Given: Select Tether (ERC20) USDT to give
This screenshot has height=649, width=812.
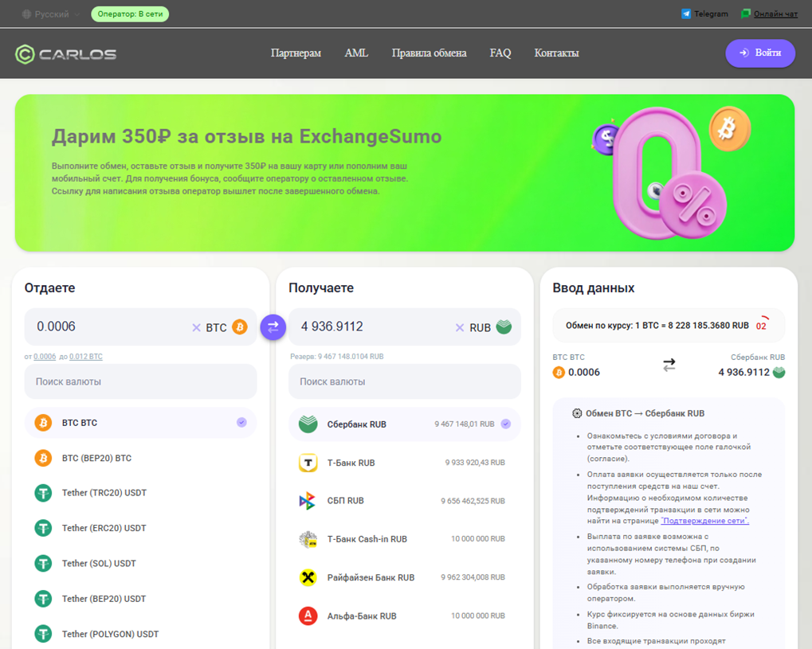Looking at the screenshot, I should 140,528.
